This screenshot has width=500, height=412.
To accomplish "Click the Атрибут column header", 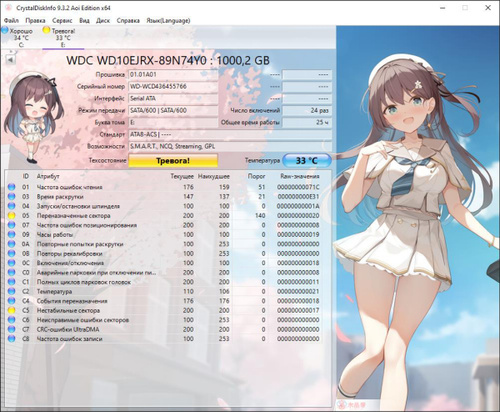I will point(48,176).
